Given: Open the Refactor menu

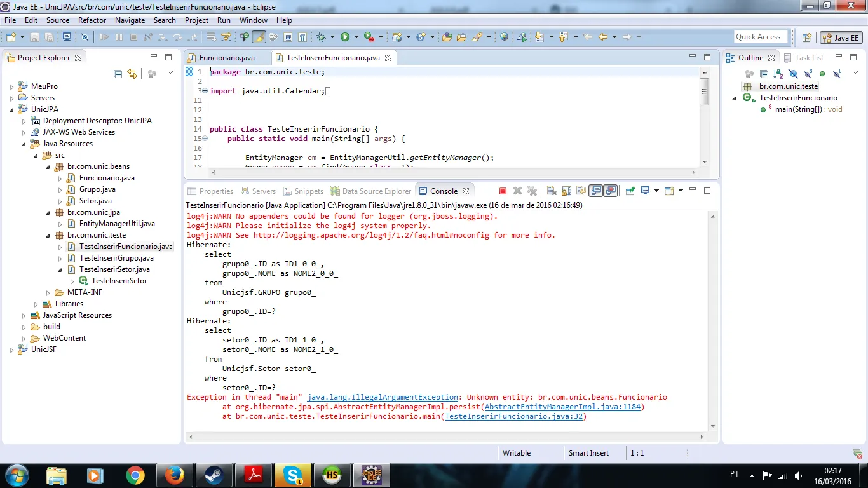Looking at the screenshot, I should pyautogui.click(x=92, y=20).
